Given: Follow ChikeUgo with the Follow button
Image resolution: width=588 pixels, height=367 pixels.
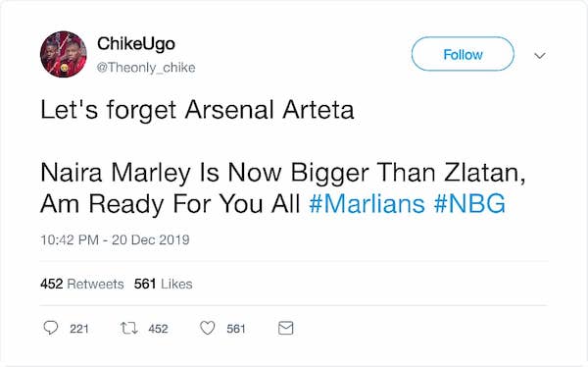Looking at the screenshot, I should [463, 54].
